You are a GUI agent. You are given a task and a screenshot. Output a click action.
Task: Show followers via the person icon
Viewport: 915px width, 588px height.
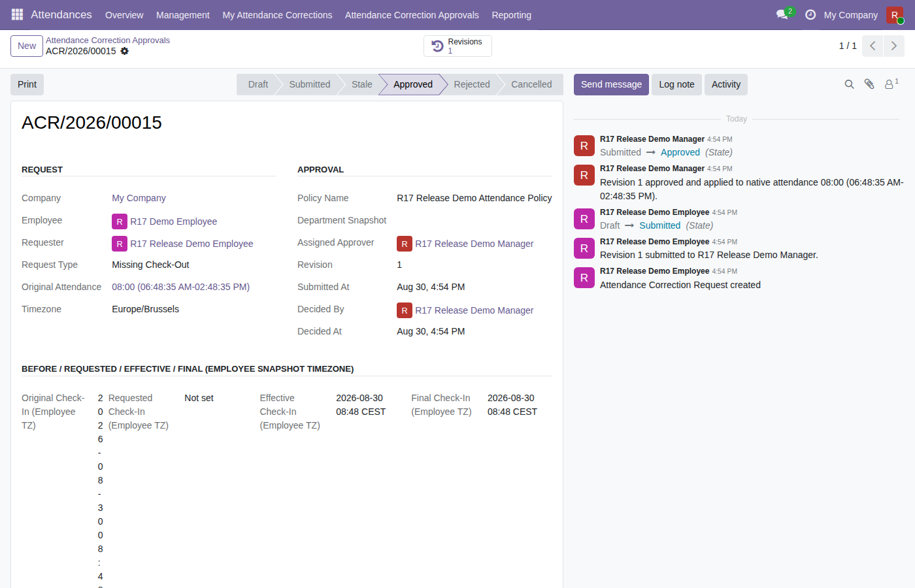(891, 84)
